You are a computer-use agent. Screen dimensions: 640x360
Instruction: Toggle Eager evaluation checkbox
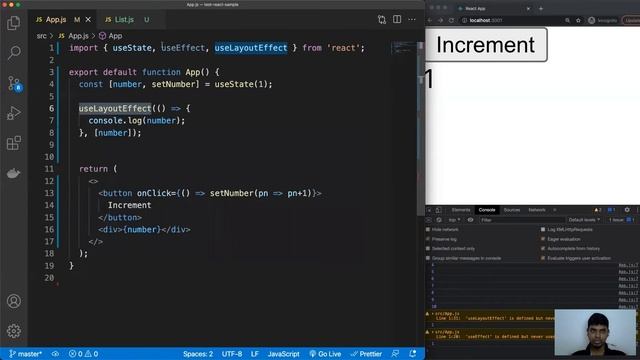[x=543, y=239]
